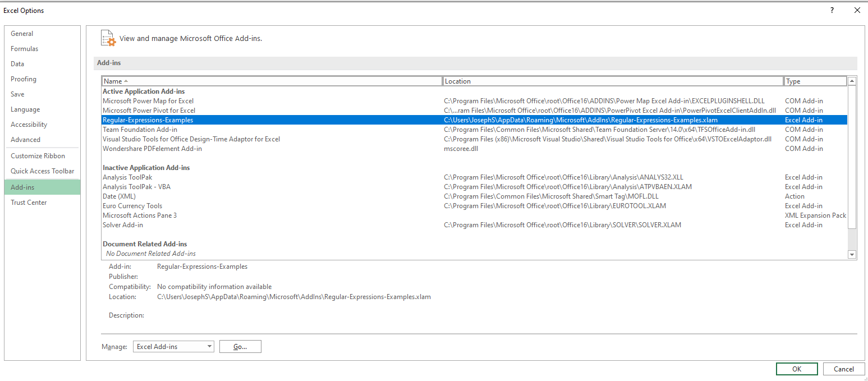Click the ANALYS32.XLL location path

pos(563,177)
